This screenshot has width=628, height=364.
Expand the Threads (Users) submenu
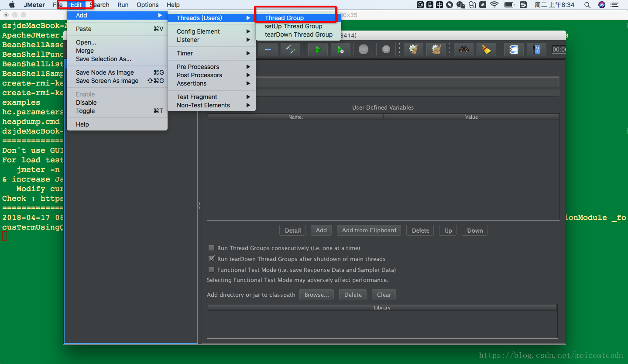(x=211, y=18)
